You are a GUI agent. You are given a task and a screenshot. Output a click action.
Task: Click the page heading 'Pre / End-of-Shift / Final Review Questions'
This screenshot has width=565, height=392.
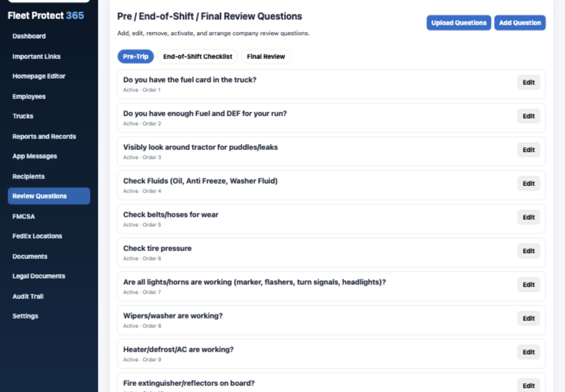pyautogui.click(x=210, y=16)
